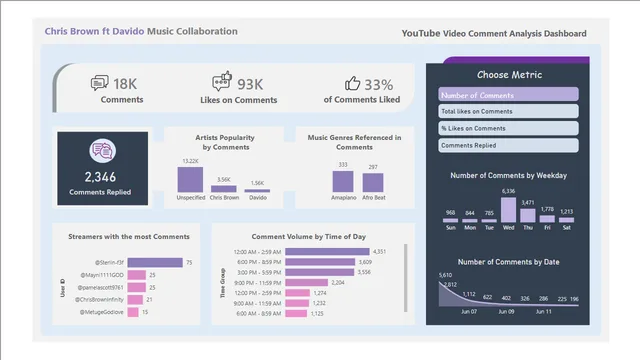Select the Number of Comments metric
Image resolution: width=640 pixels, height=360 pixels.
click(508, 94)
